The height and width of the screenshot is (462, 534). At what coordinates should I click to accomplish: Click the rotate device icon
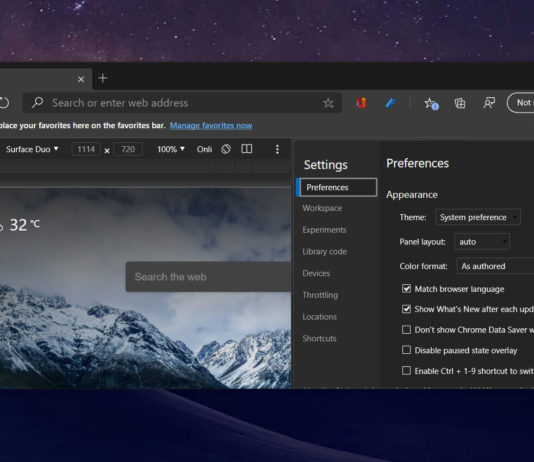tap(226, 149)
